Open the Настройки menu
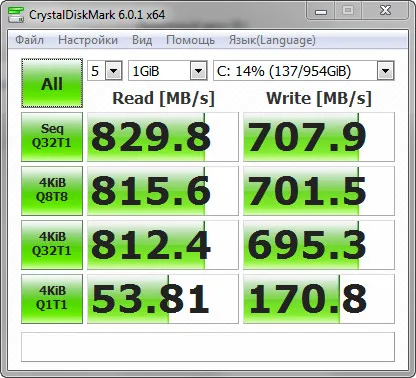The image size is (416, 378). (88, 40)
